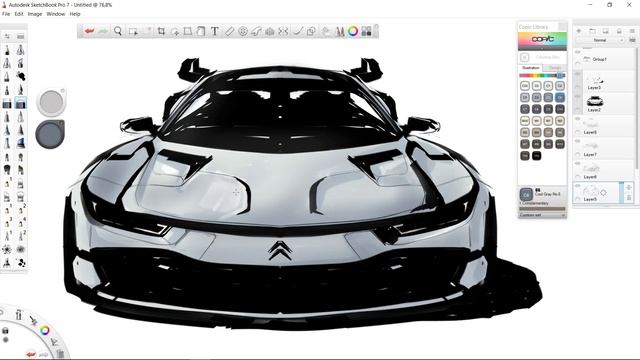This screenshot has height=360, width=640.
Task: Enable the Perspective guide tool
Action: [x=270, y=31]
